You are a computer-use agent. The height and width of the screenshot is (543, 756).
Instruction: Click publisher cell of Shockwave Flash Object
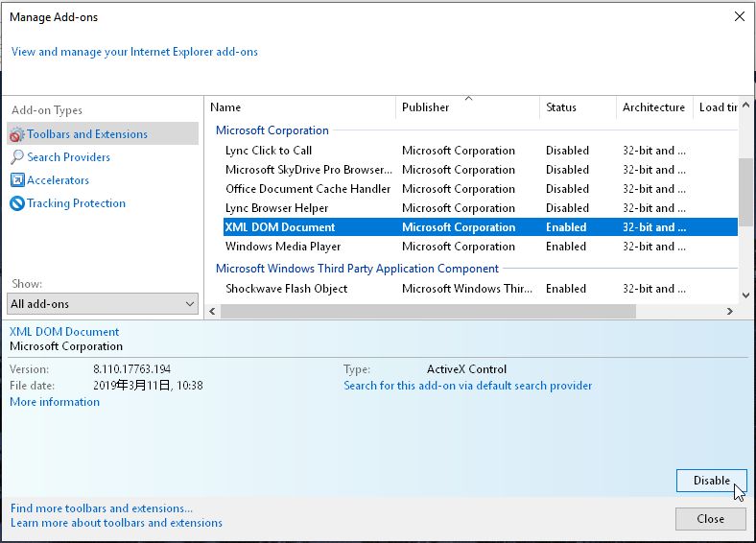pyautogui.click(x=467, y=289)
